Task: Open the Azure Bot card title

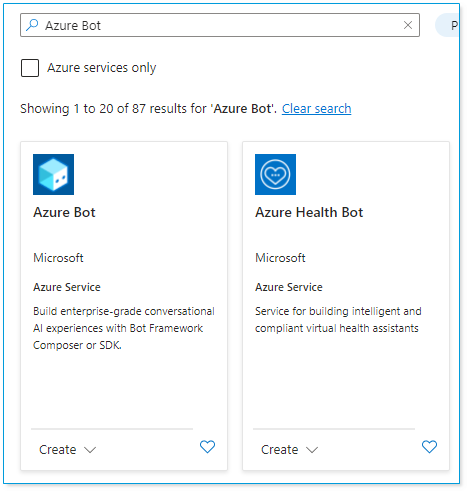Action: click(64, 212)
